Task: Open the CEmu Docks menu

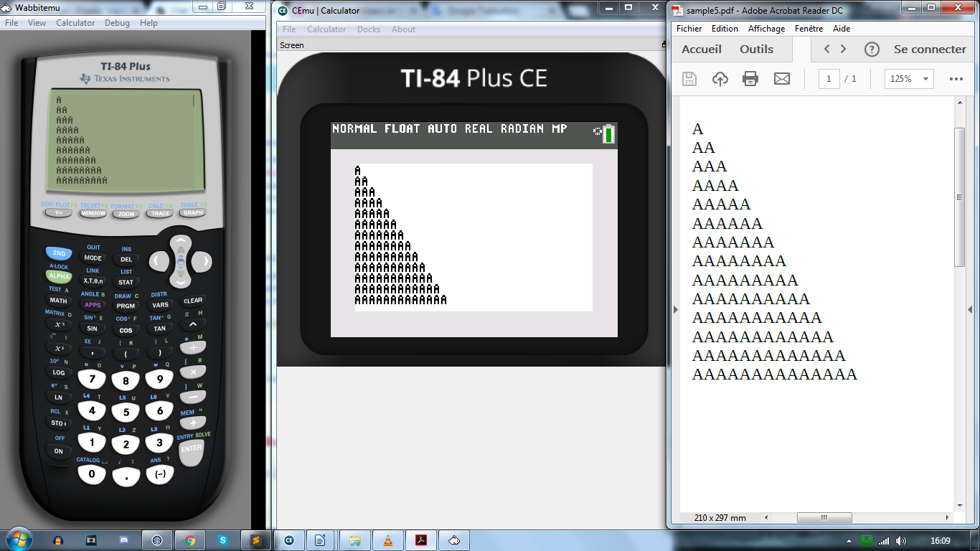Action: [x=369, y=29]
